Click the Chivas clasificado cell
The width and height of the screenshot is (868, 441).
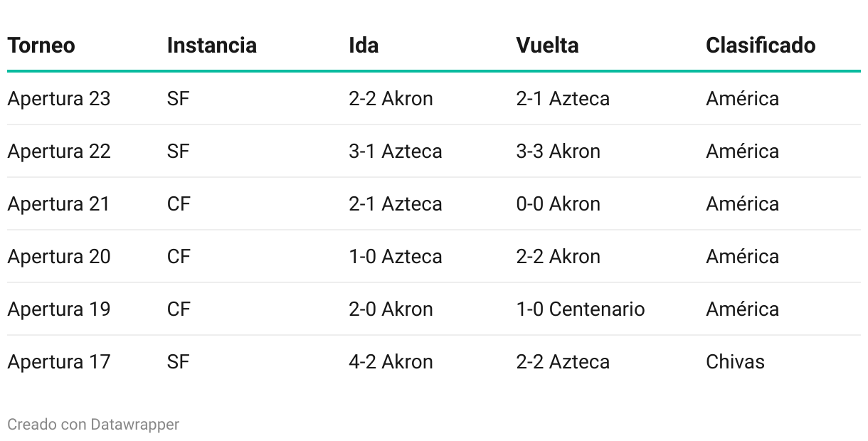click(735, 361)
